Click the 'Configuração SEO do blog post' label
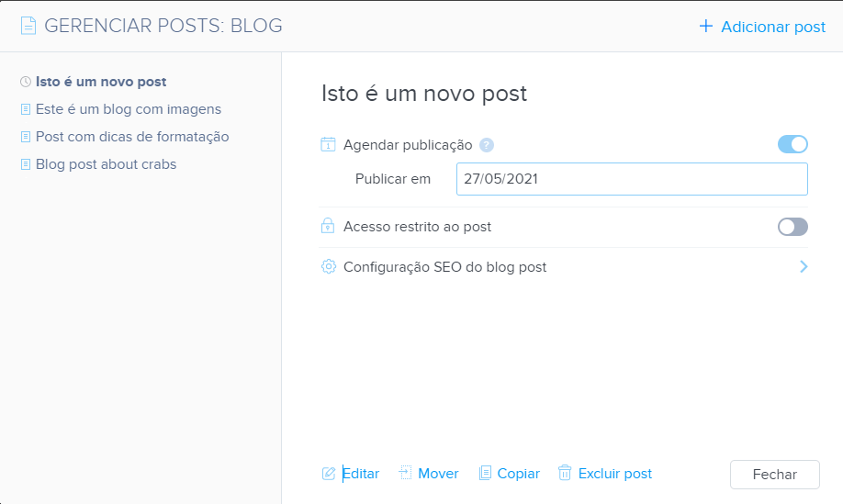The image size is (843, 504). [x=444, y=267]
